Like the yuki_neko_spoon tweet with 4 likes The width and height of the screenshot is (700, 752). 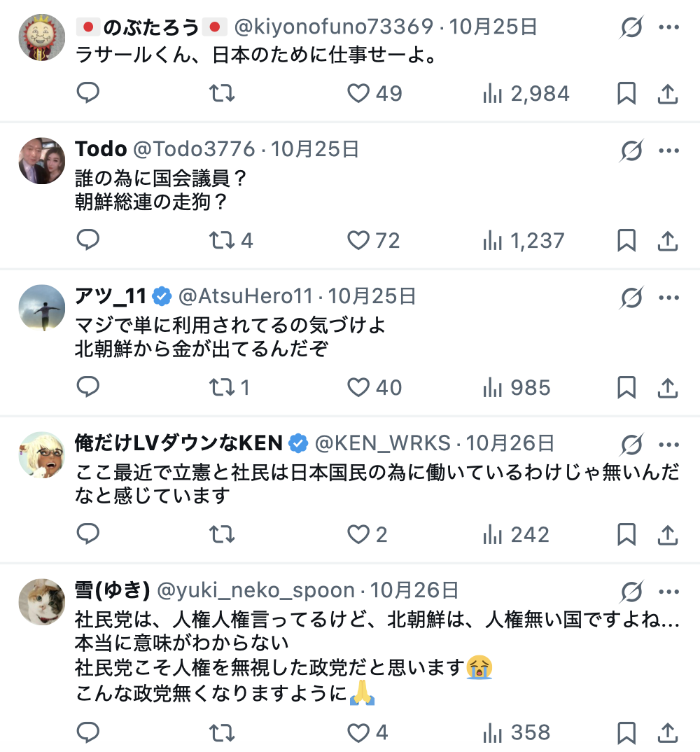pos(358,732)
